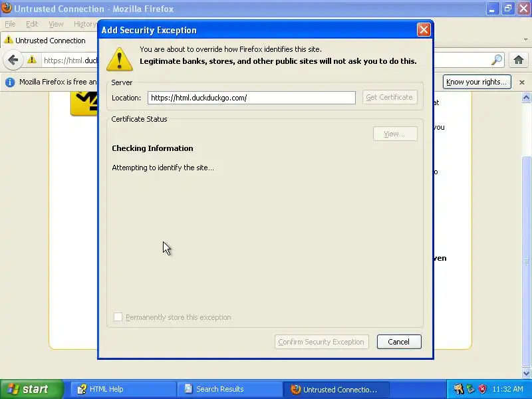
Task: Click the yellow warning image on the page
Action: (84, 103)
